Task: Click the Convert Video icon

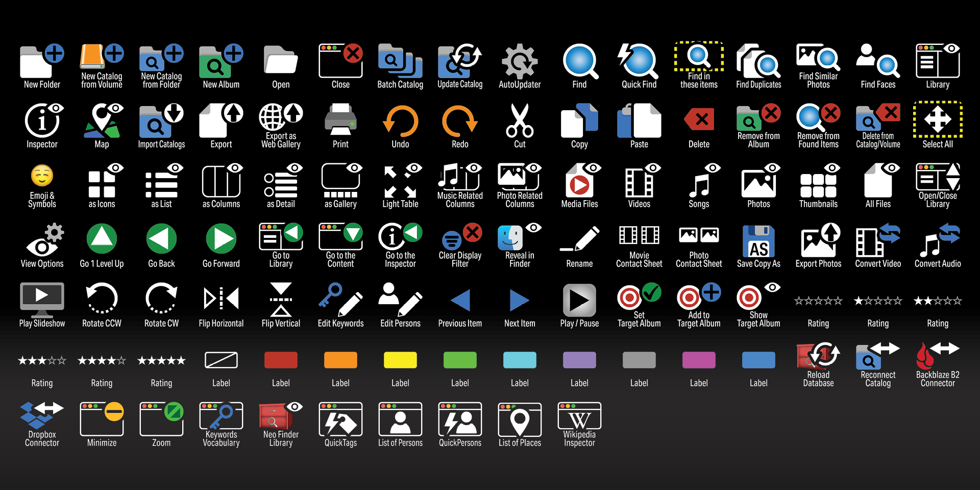Action: 878,240
